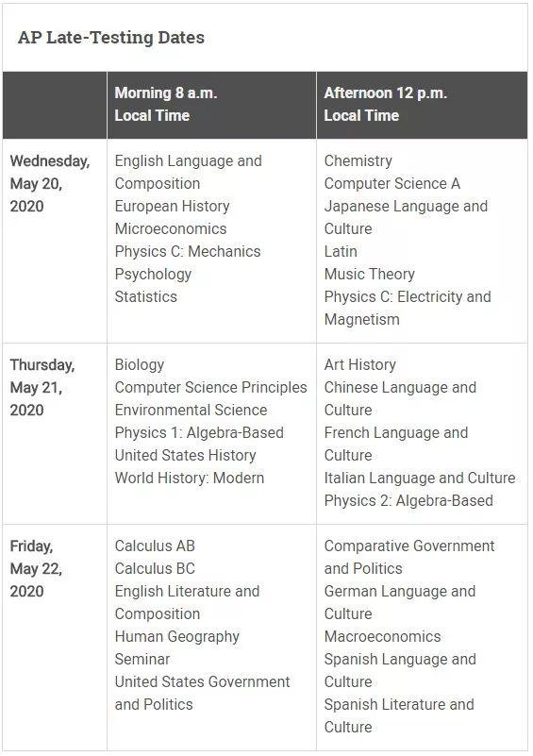The image size is (533, 756).
Task: Select European History in Wednesday morning list
Action: 172,207
